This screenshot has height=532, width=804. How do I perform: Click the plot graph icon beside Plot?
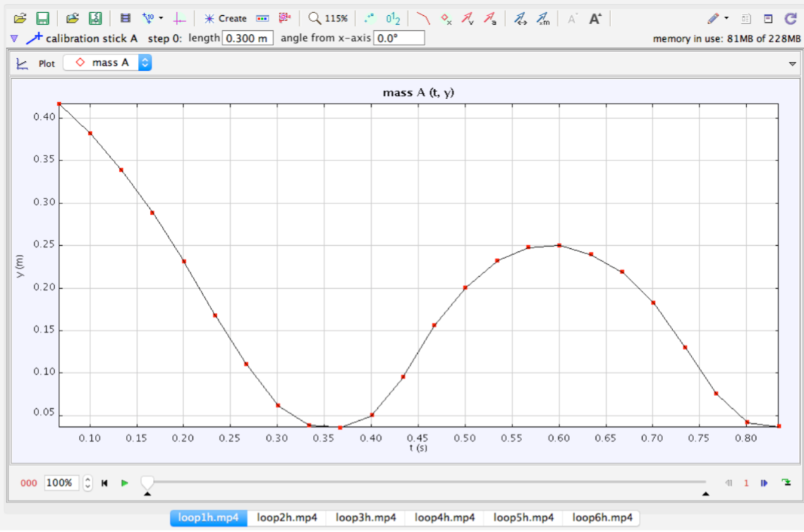click(22, 63)
